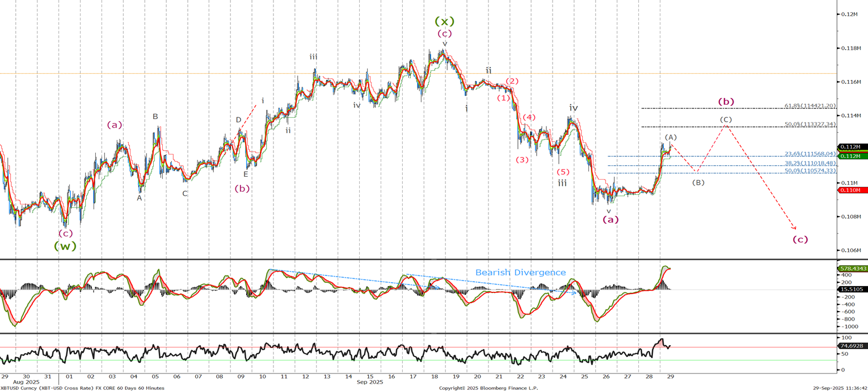Click the 61.8% (114421.20) Fibonacci level label
Viewport: 868px width, 391px height.
(x=810, y=106)
